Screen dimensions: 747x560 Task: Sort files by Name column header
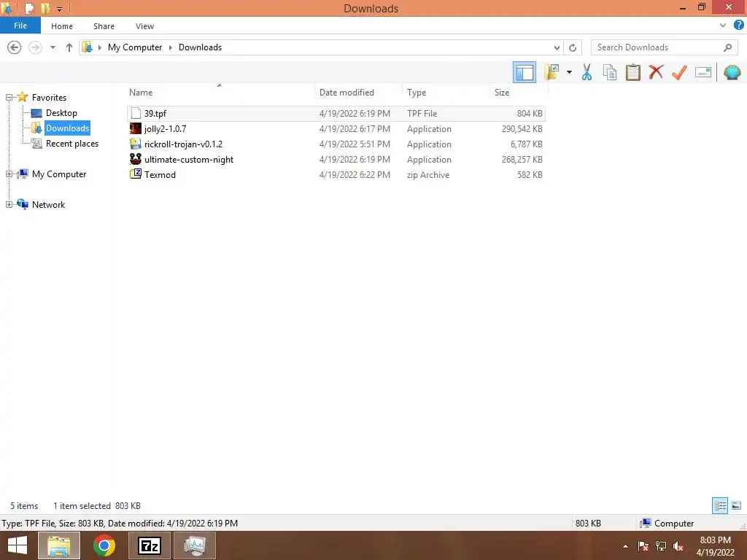tap(220, 93)
